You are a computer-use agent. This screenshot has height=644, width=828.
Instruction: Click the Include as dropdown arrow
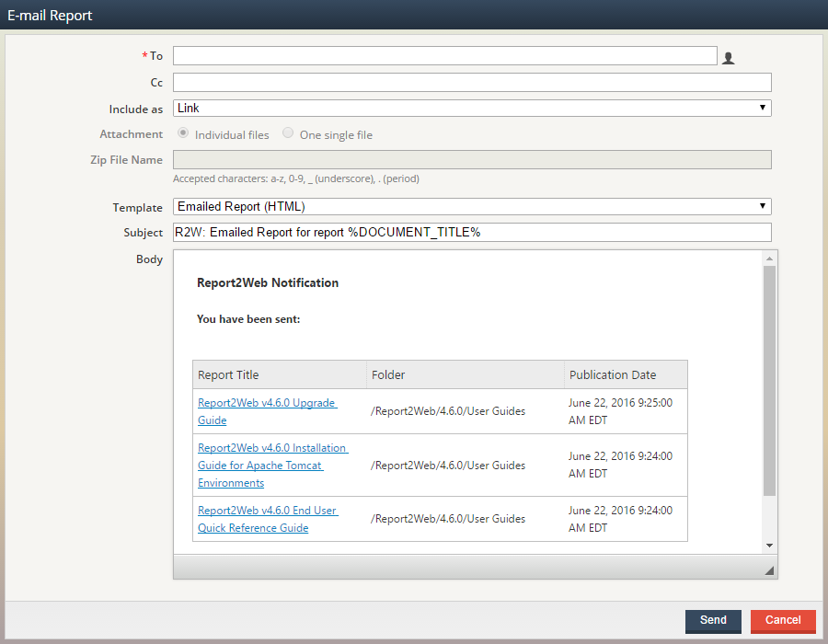[x=762, y=108]
